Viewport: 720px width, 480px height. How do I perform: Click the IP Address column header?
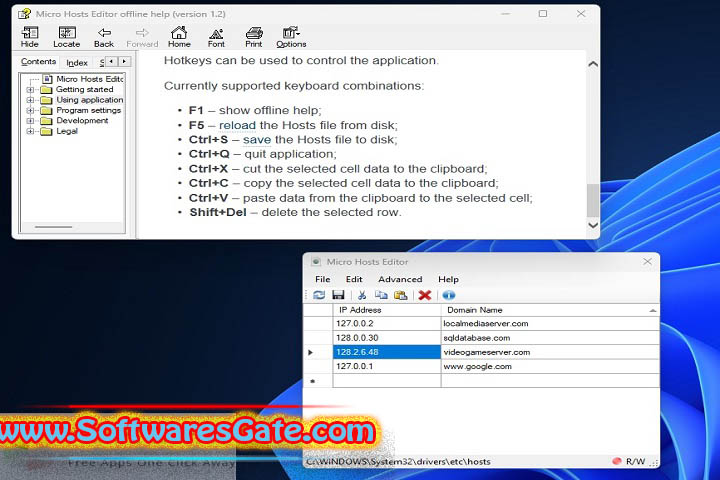(387, 310)
